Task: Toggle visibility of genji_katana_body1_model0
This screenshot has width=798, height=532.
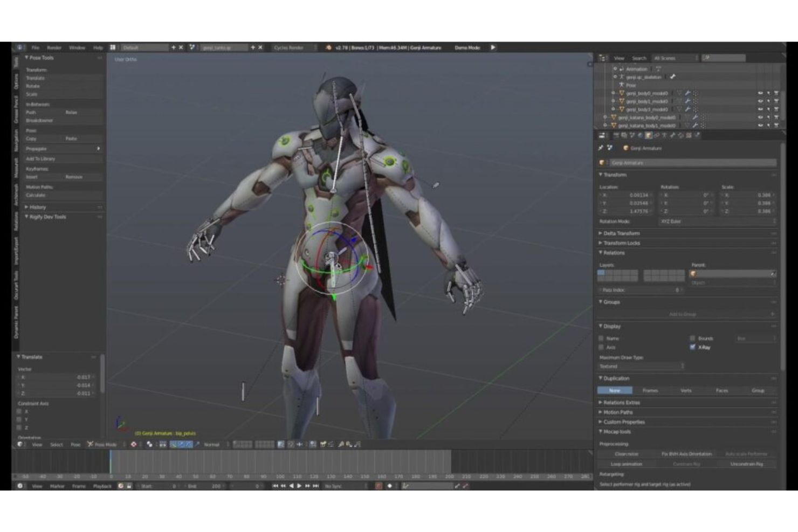Action: click(x=760, y=125)
